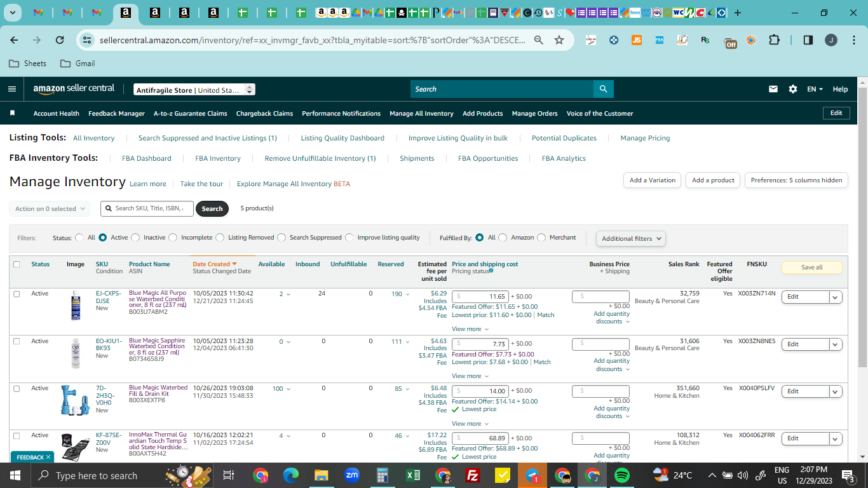Open the browser extensions puzzle icon
868x488 pixels.
774,40
